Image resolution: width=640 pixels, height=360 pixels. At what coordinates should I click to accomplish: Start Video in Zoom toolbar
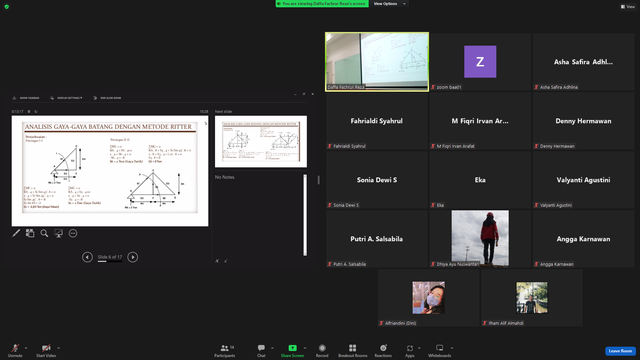[46, 350]
